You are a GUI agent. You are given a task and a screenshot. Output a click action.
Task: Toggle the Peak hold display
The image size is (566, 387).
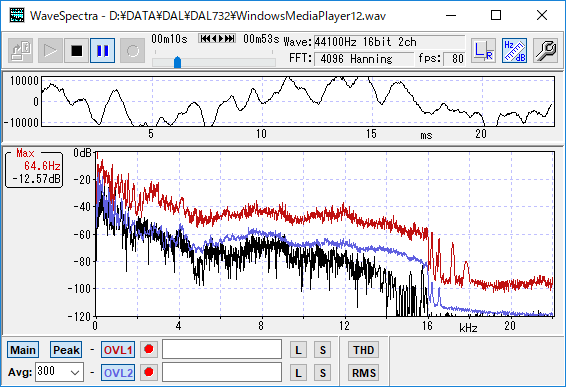pos(66,349)
